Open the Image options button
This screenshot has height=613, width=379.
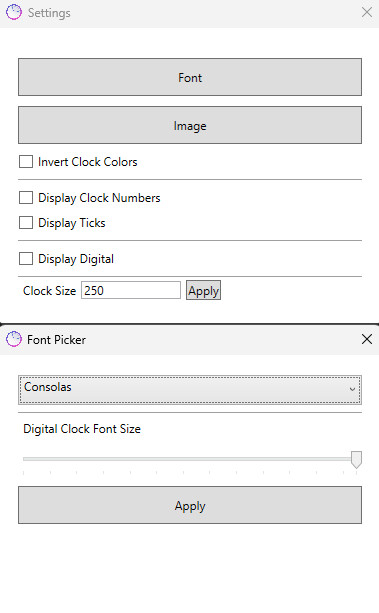click(190, 125)
